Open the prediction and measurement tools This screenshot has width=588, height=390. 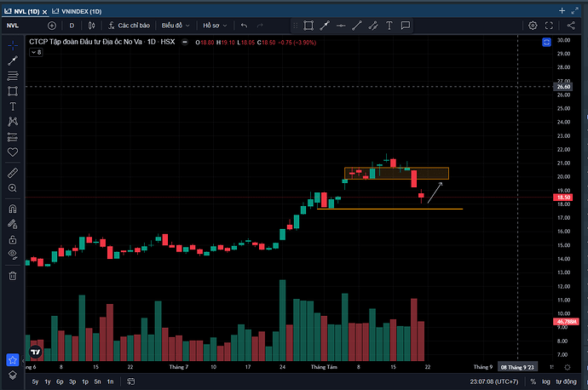[x=13, y=137]
